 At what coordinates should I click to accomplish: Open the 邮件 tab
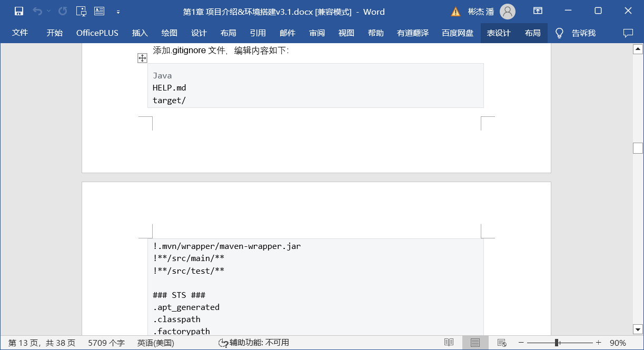click(x=288, y=33)
